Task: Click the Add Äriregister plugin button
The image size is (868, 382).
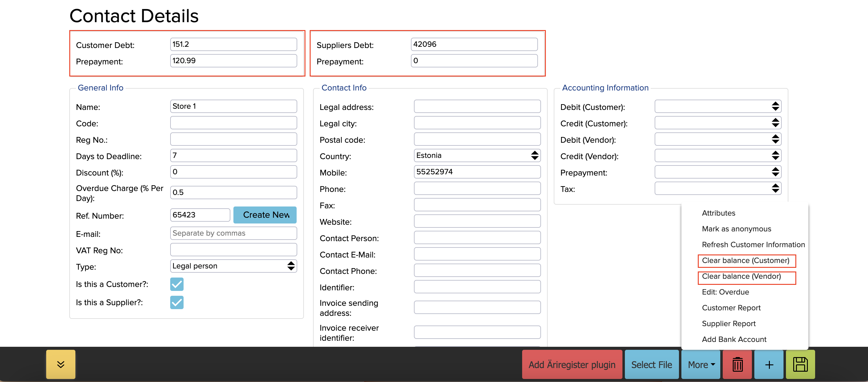Action: point(572,364)
